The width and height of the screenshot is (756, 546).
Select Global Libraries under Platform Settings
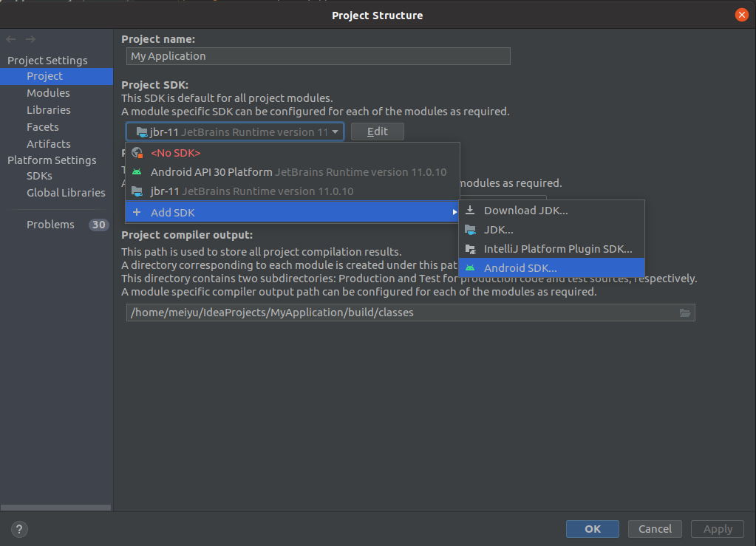coord(66,193)
